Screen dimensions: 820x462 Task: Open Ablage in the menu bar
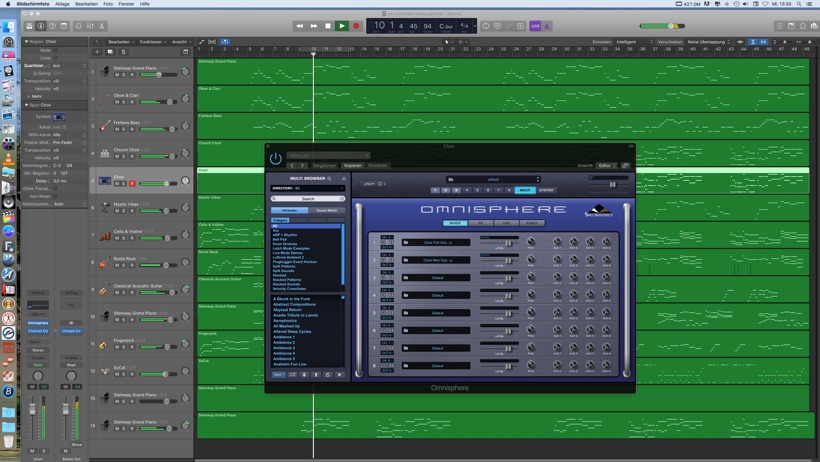(62, 4)
